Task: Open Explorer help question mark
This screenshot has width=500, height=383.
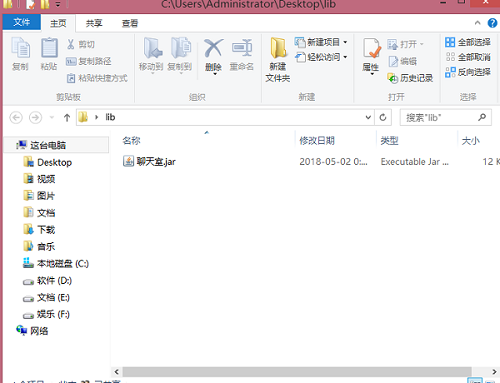Action: pos(492,23)
